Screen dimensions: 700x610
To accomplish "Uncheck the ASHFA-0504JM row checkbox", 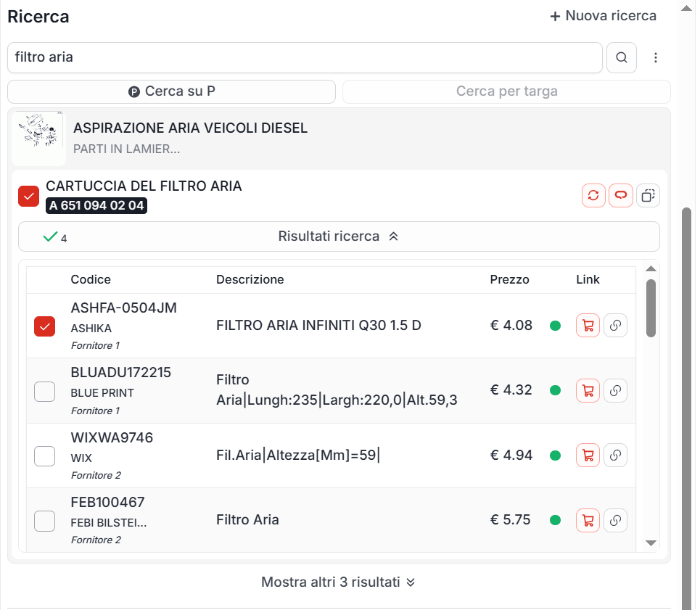I will tap(45, 326).
